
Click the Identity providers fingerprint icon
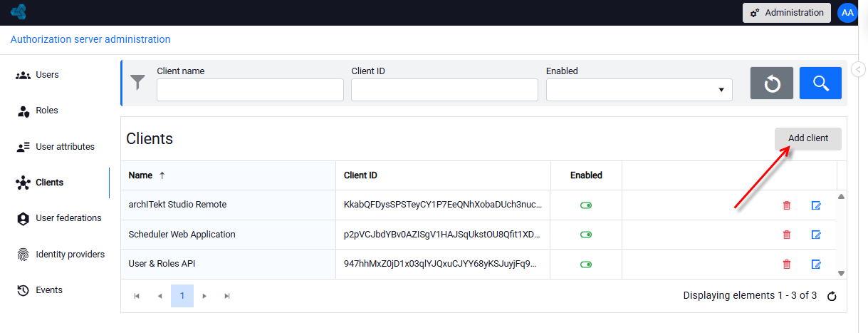[x=23, y=255]
